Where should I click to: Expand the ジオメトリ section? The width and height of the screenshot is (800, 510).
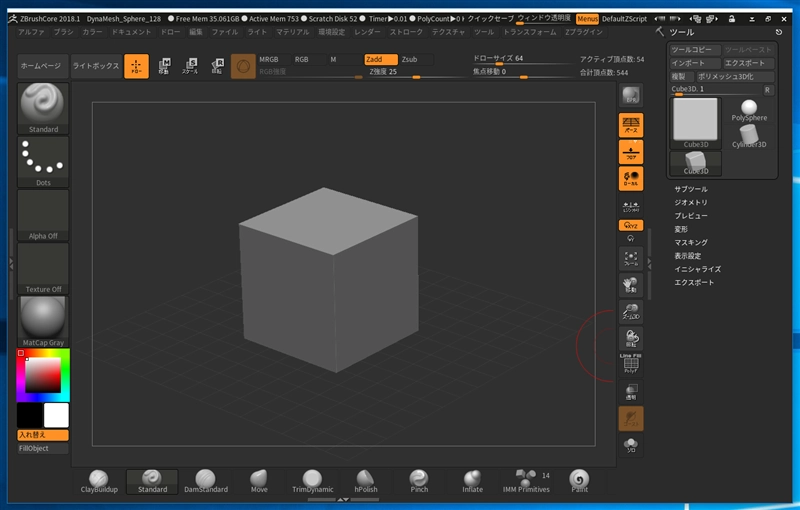(x=691, y=202)
